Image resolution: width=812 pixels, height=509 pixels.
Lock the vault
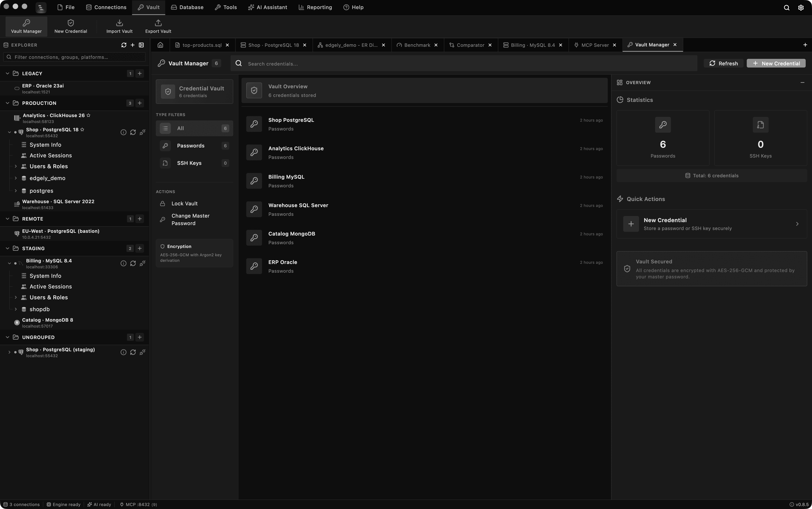(x=184, y=204)
